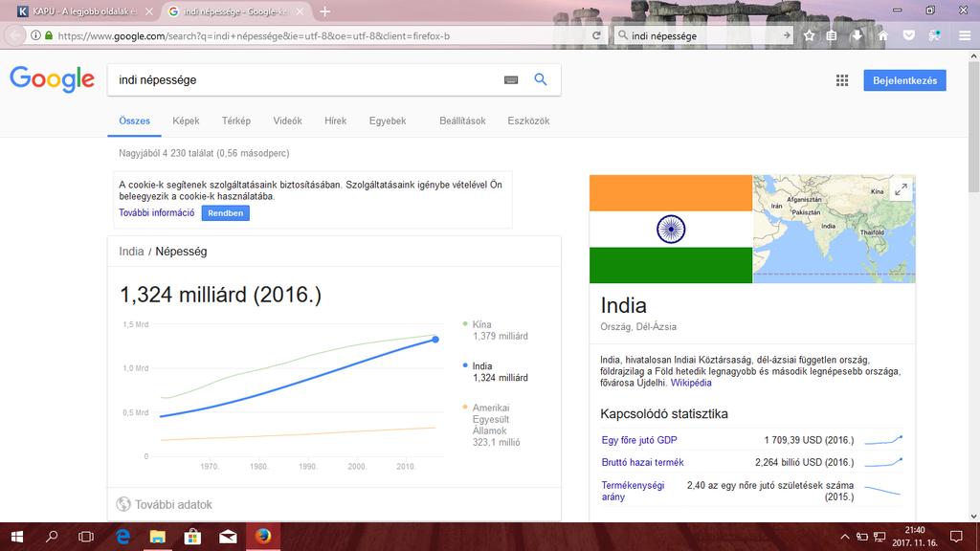Launch Microsoft Edge from the taskbar
Screen dimensions: 980x551
123,537
